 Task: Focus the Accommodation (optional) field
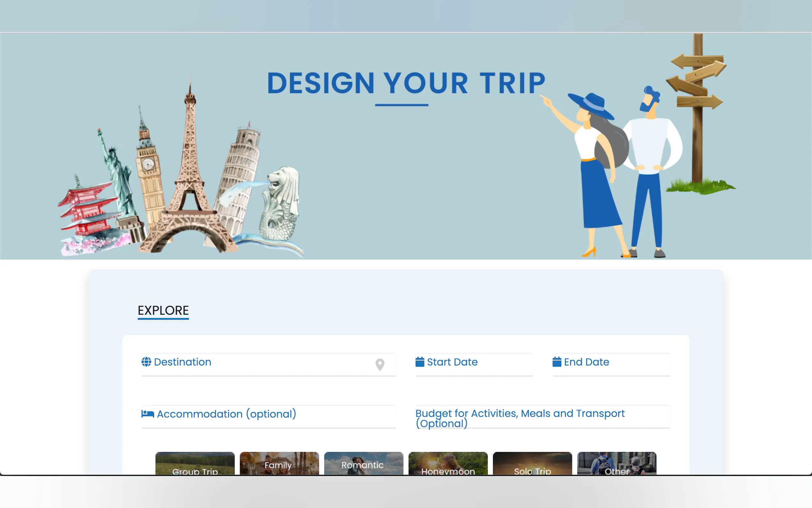click(x=269, y=417)
